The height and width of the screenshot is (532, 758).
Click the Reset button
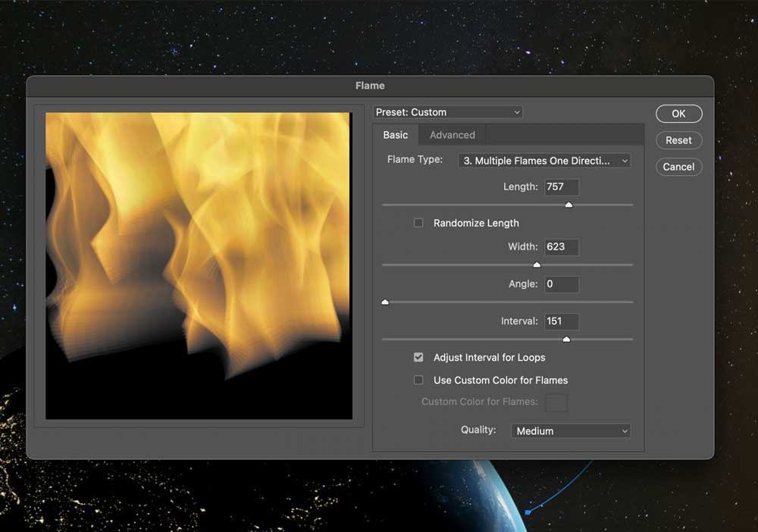[x=678, y=140]
